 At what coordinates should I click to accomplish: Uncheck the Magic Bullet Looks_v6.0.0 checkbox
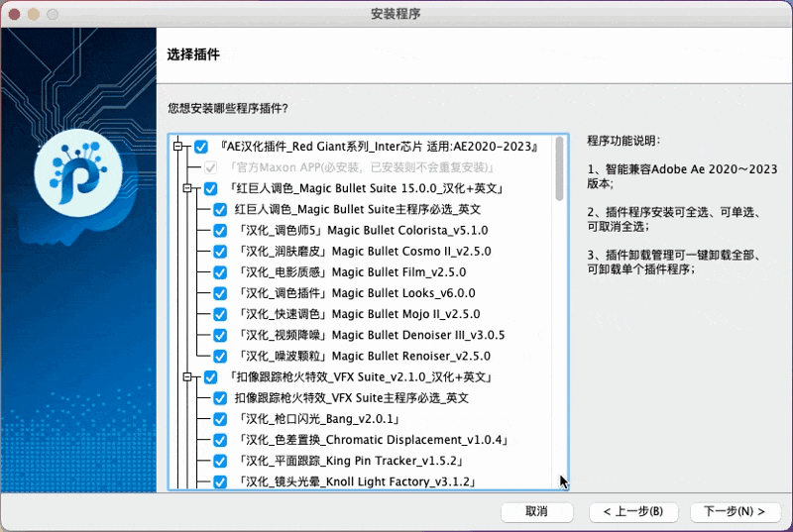[x=220, y=293]
